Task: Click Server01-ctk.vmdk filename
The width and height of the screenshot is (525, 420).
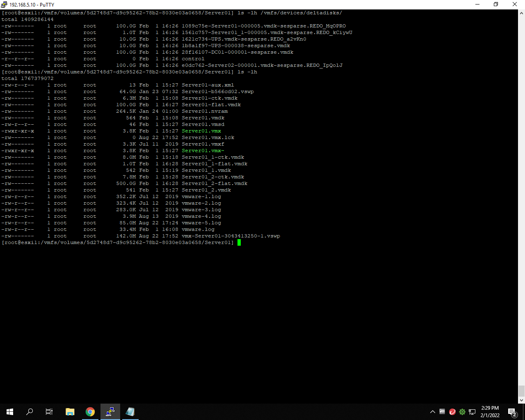Action: (x=210, y=98)
